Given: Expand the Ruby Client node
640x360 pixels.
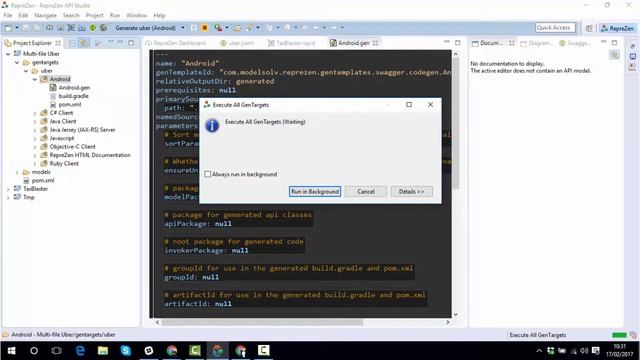Looking at the screenshot, I should (35, 164).
